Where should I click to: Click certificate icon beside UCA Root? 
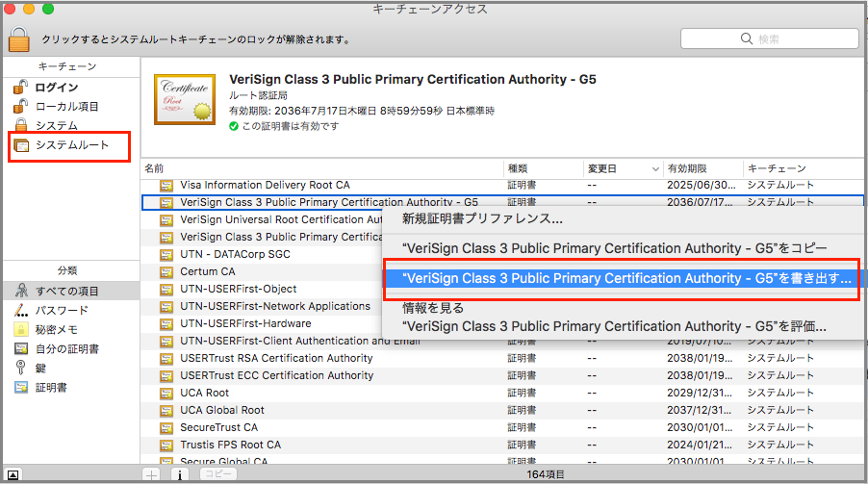[166, 394]
